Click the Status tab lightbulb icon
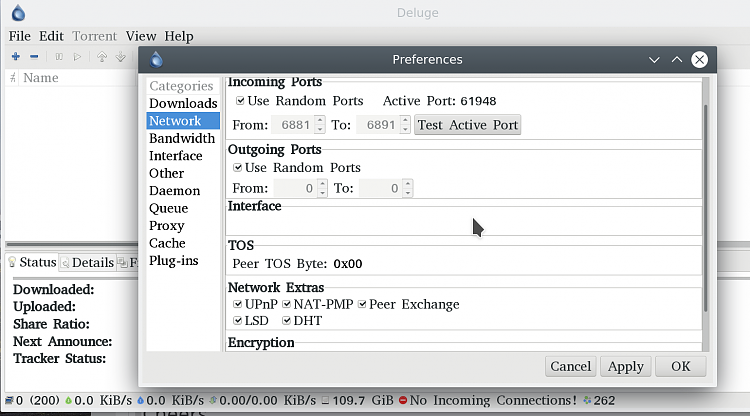 click(x=12, y=262)
